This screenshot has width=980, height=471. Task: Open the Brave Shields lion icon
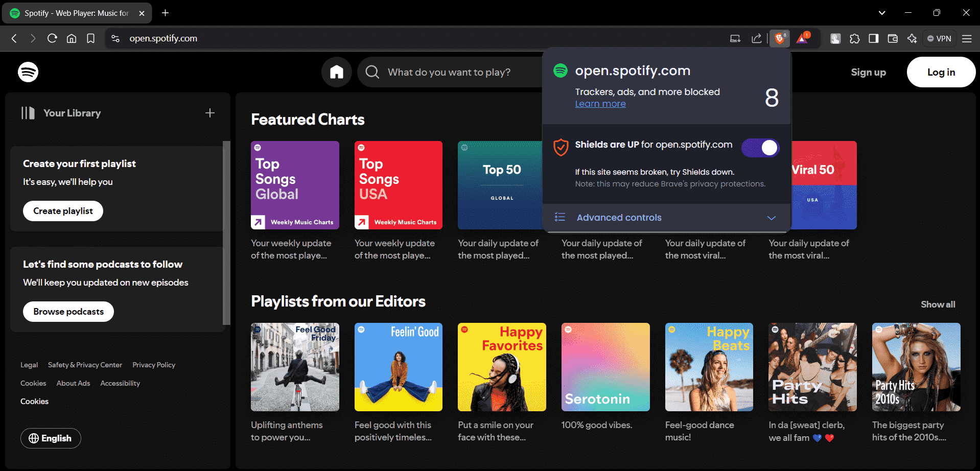(780, 38)
